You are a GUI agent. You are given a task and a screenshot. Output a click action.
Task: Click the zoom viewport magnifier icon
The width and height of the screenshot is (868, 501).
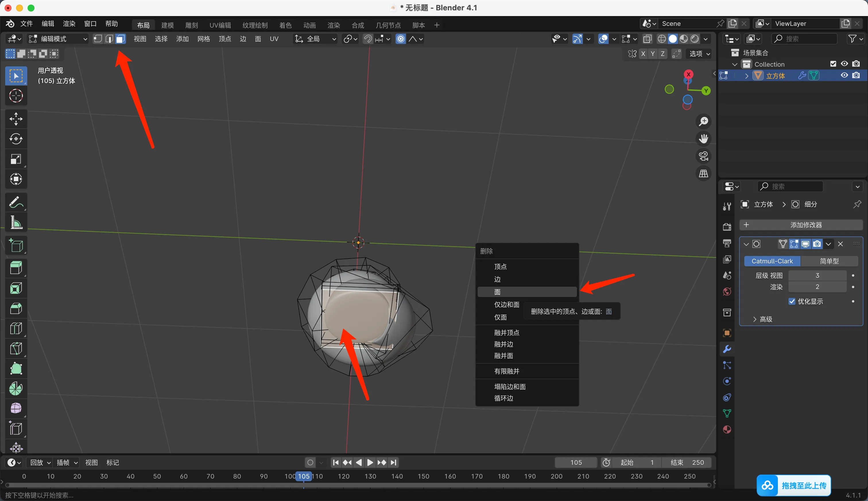704,122
